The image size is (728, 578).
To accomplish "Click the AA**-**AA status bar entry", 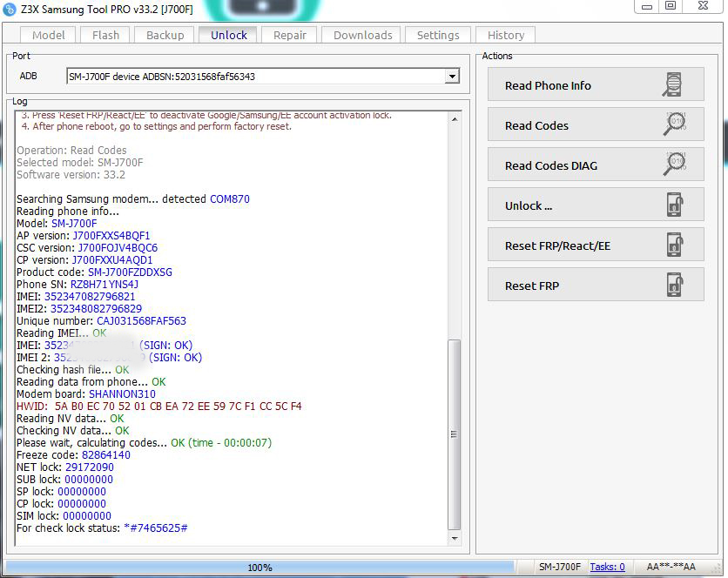I will tap(671, 567).
